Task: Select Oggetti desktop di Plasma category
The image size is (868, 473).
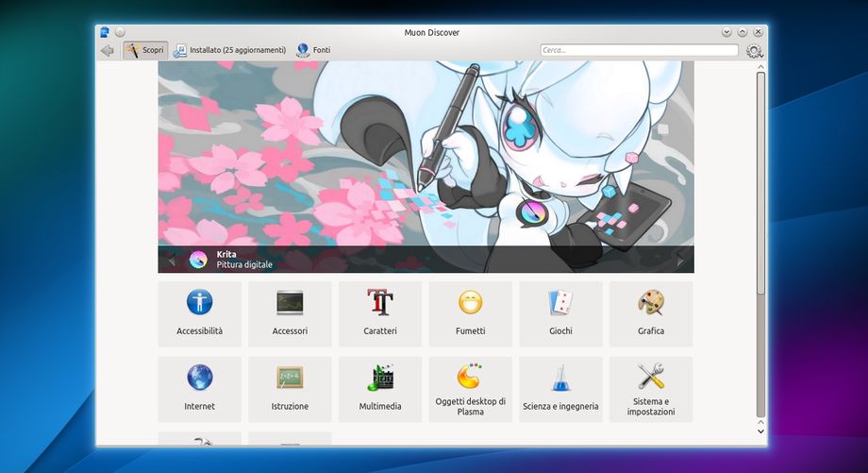Action: (470, 389)
